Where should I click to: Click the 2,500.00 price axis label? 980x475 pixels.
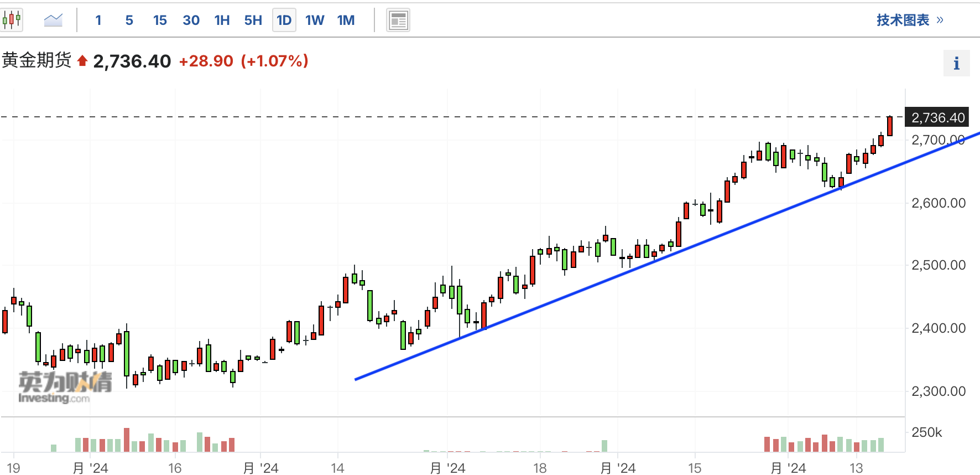click(x=939, y=265)
